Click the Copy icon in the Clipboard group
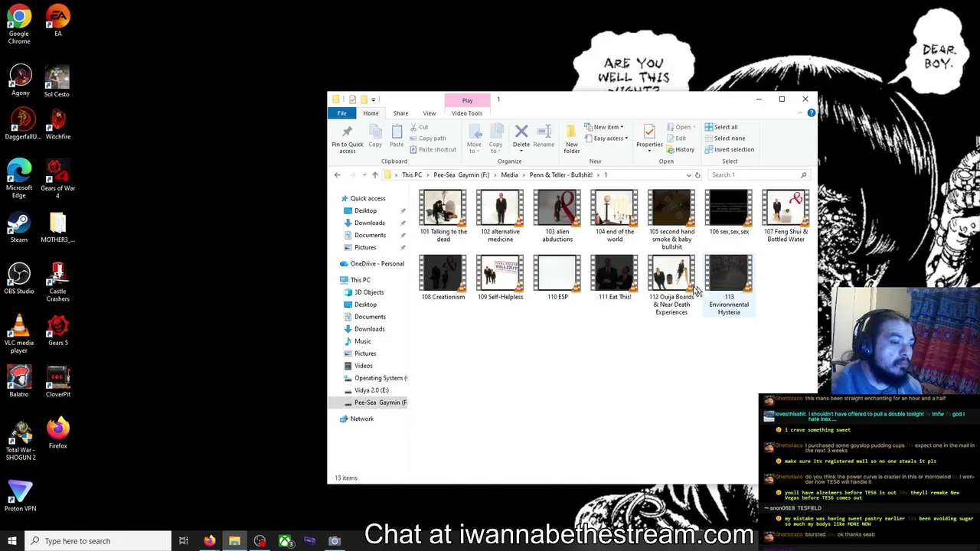 pyautogui.click(x=375, y=137)
